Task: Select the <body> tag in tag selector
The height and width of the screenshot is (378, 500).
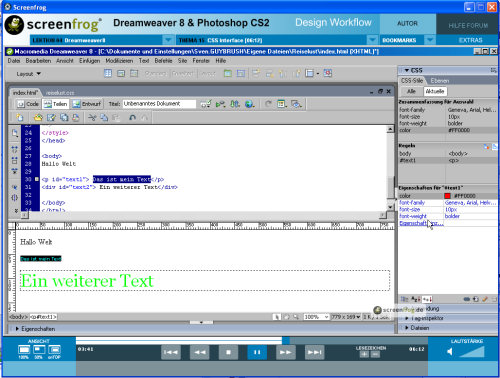Action: [x=19, y=317]
